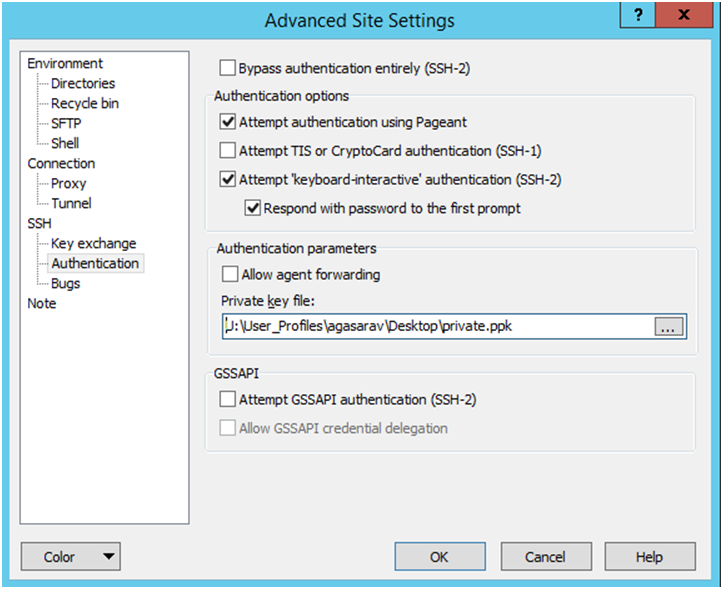Check Attempt GSSAPI authentication (SSH-2)
The height and width of the screenshot is (589, 723).
228,399
